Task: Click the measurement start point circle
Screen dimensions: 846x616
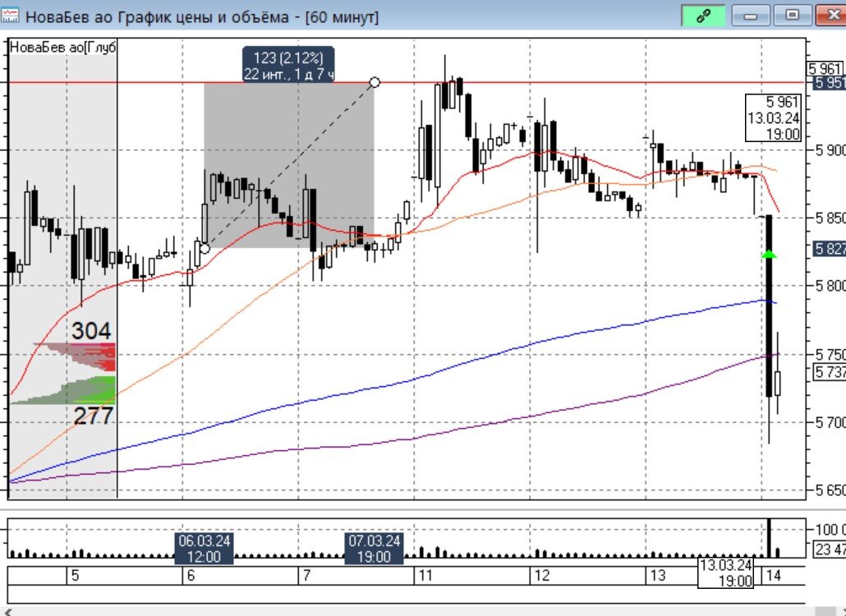Action: coord(205,249)
